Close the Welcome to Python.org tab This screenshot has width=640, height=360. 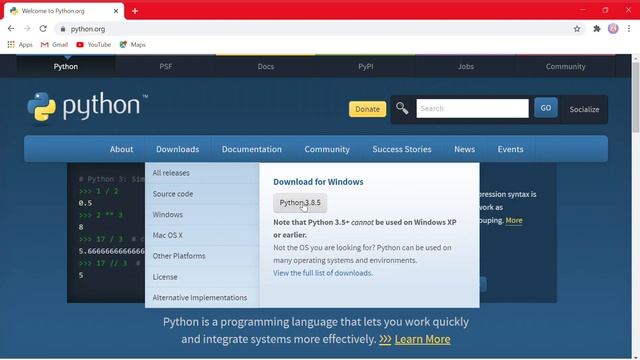(x=116, y=11)
